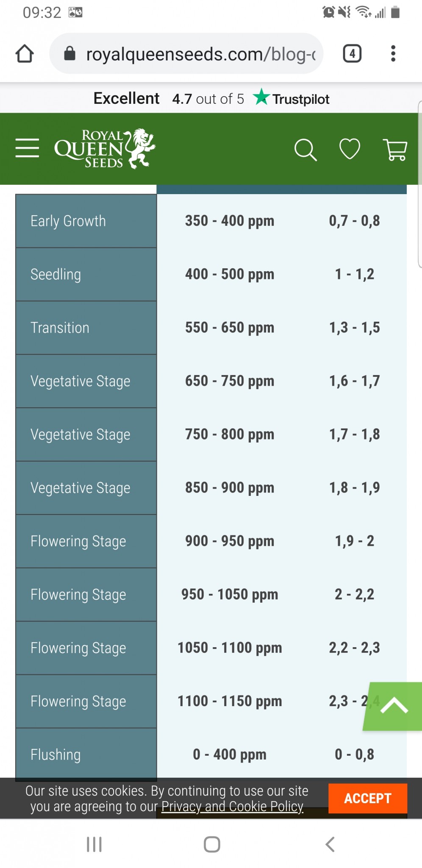
Task: Open Android recent apps button
Action: click(94, 844)
